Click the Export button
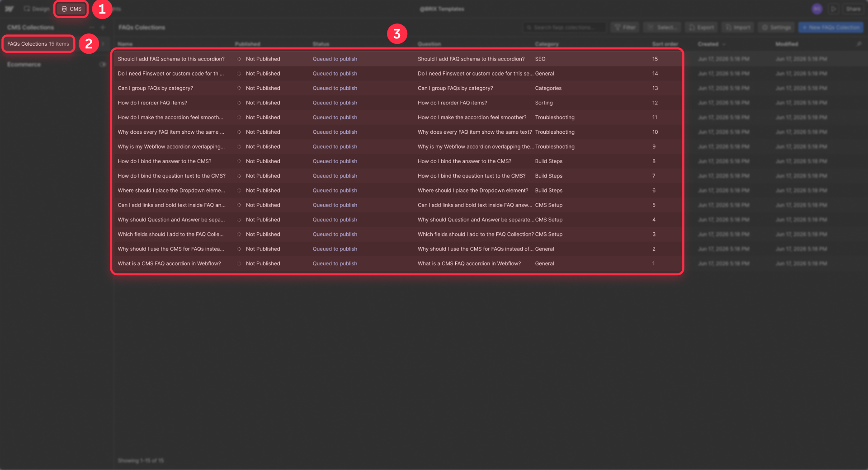Viewport: 868px width, 470px height. point(702,28)
